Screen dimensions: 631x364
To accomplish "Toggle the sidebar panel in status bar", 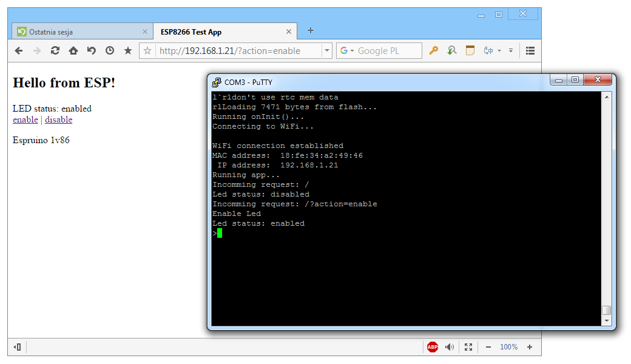I will tap(18, 347).
